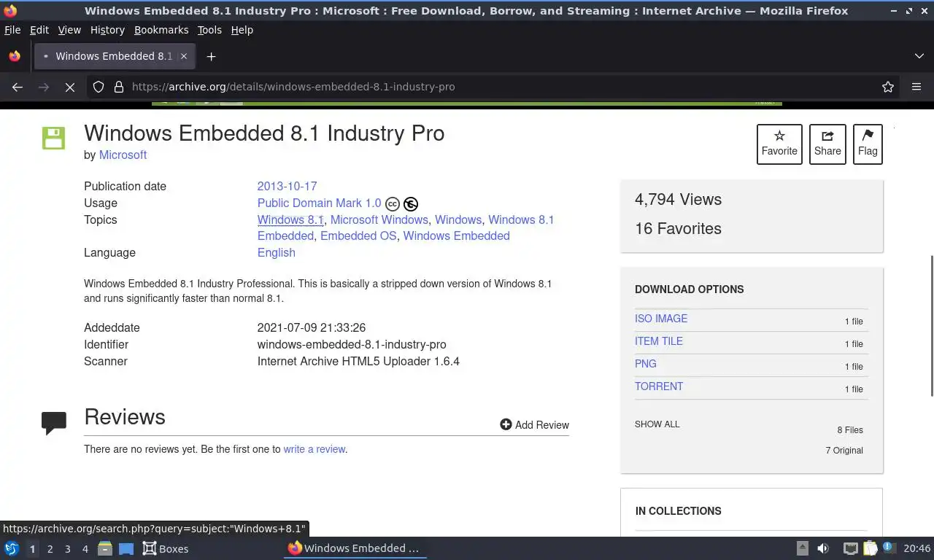
Task: Click the speech bubble Reviews icon
Action: pos(54,423)
